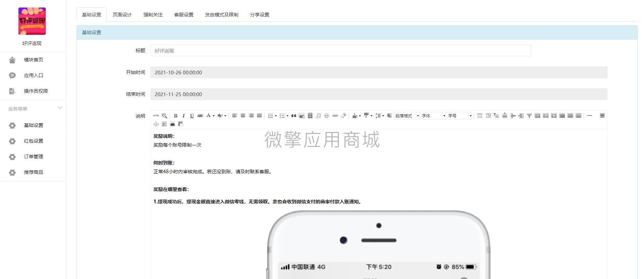Center align the text
The width and height of the screenshot is (644, 279).
click(243, 116)
